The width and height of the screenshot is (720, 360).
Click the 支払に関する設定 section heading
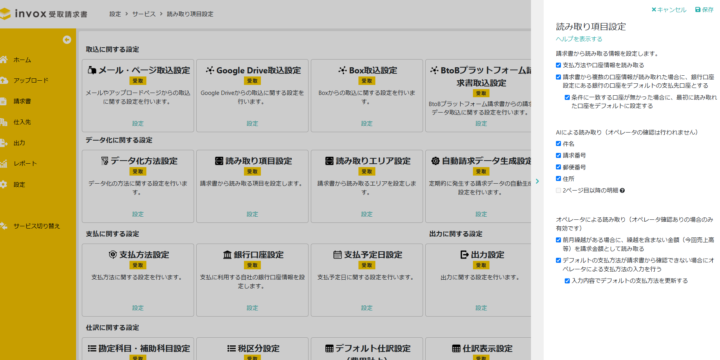112,234
